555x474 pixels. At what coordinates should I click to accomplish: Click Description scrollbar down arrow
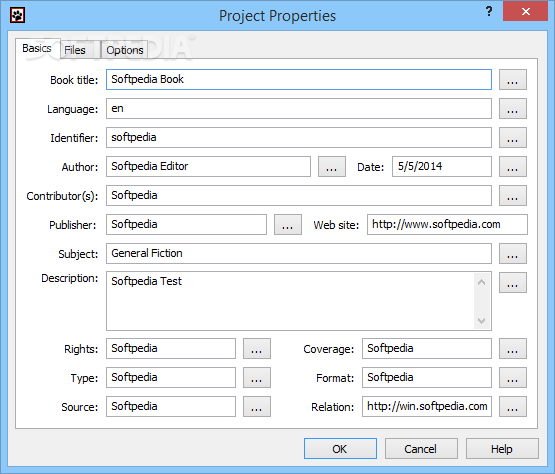481,320
